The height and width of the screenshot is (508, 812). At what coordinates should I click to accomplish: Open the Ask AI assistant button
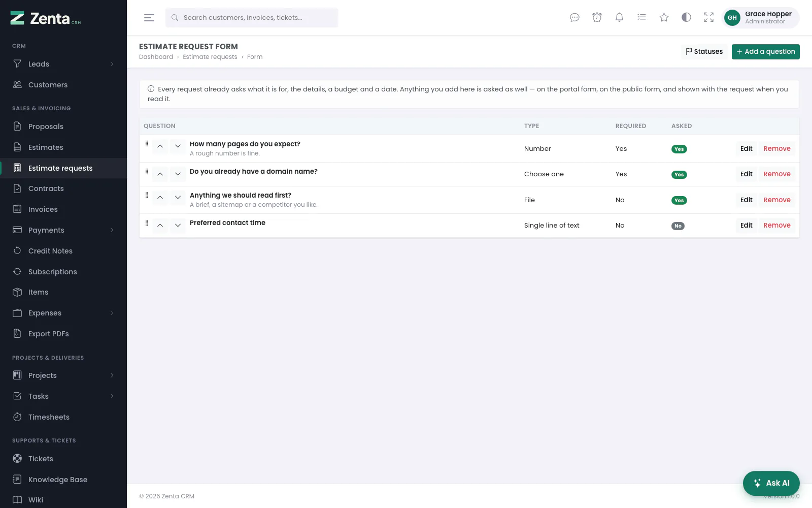tap(771, 483)
